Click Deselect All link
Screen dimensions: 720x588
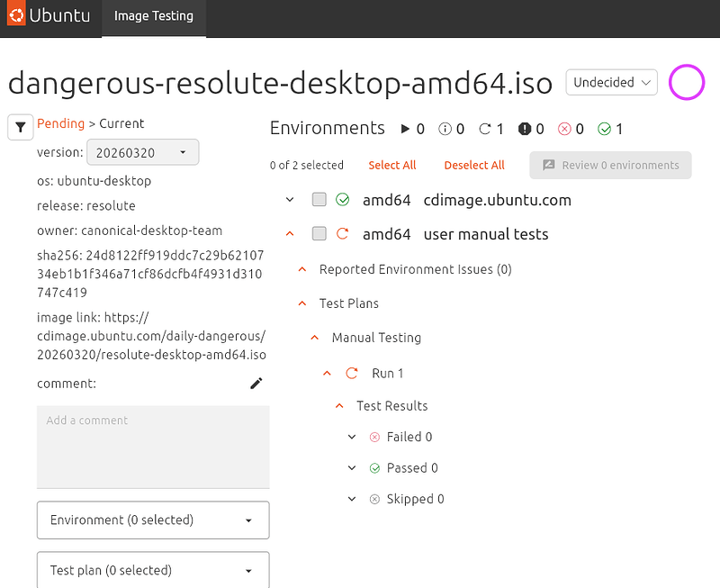pyautogui.click(x=474, y=166)
